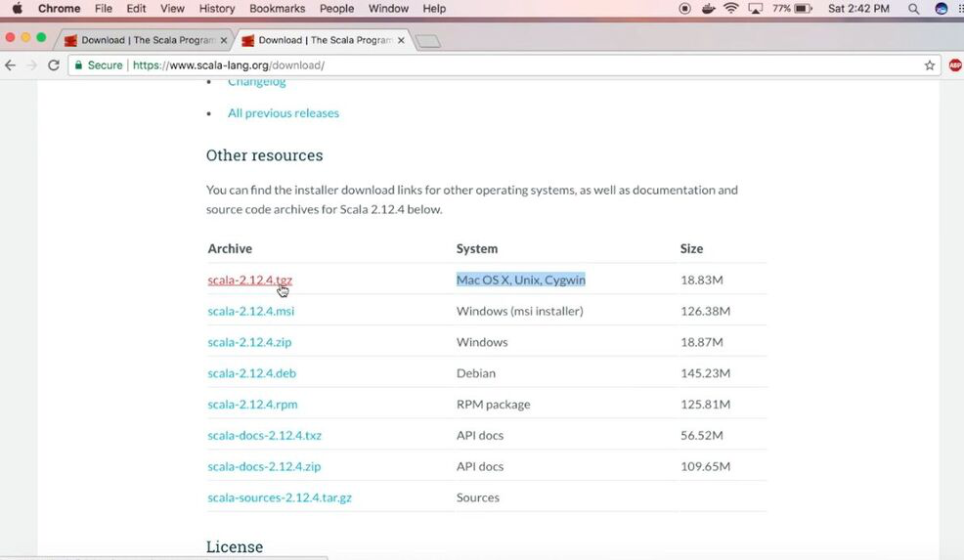
Task: Open the Help menu
Action: (434, 9)
